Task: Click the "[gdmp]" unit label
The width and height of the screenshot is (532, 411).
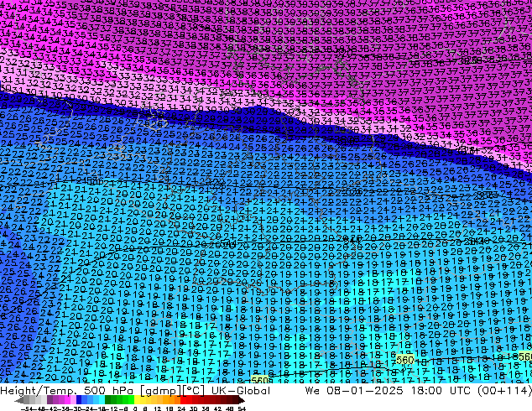Action: pyautogui.click(x=161, y=391)
